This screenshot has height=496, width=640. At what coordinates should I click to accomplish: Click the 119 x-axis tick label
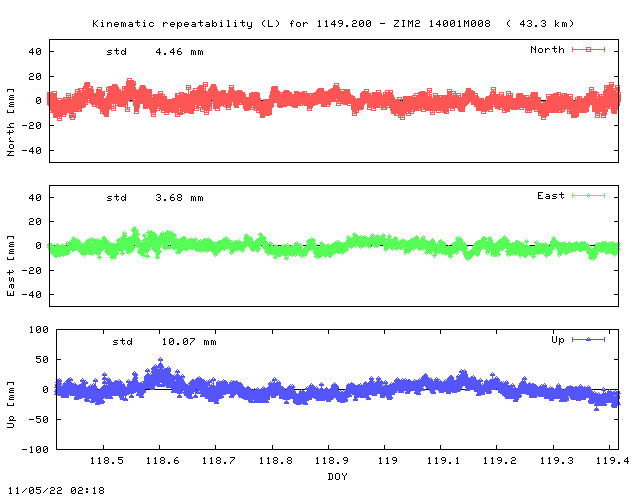[387, 461]
